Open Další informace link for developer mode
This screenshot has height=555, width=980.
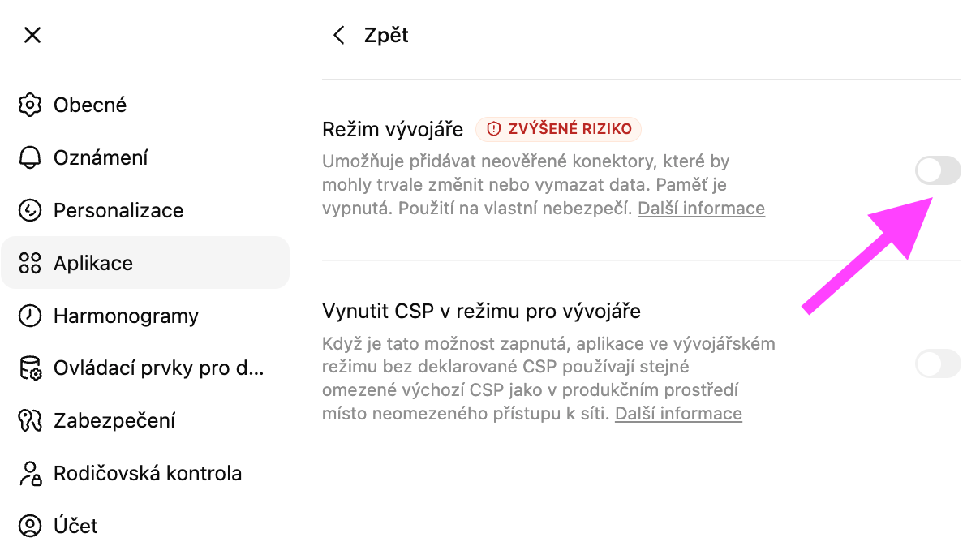[x=701, y=209]
